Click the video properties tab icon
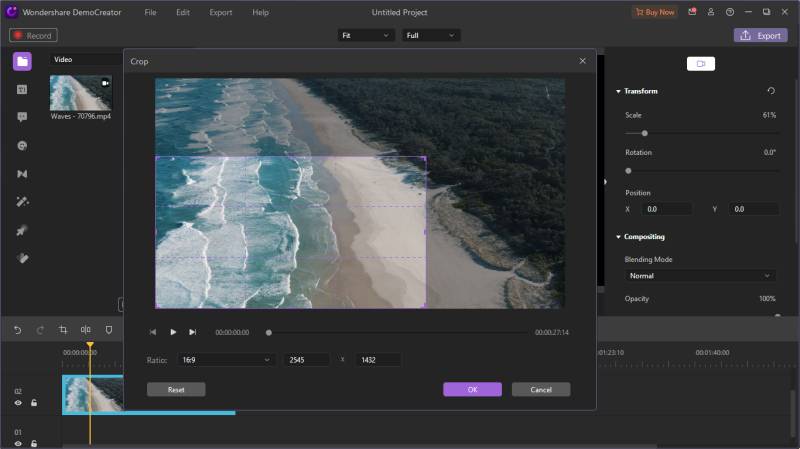 click(701, 64)
